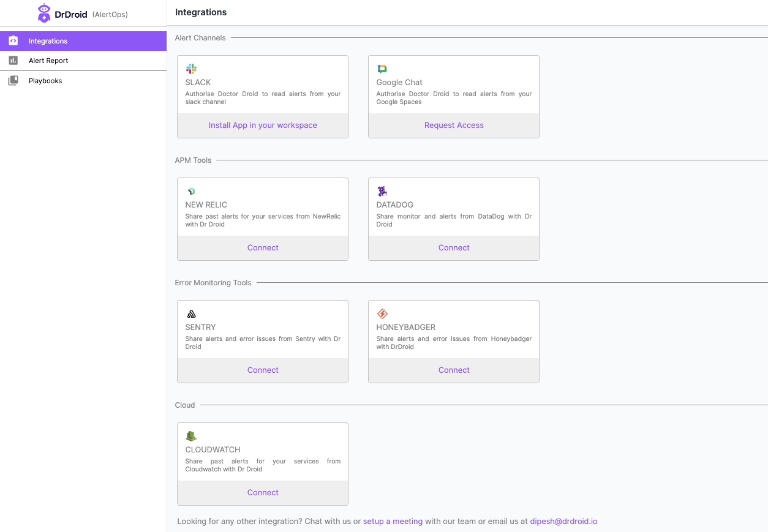
Task: Open the Alert Report menu item
Action: pos(83,61)
